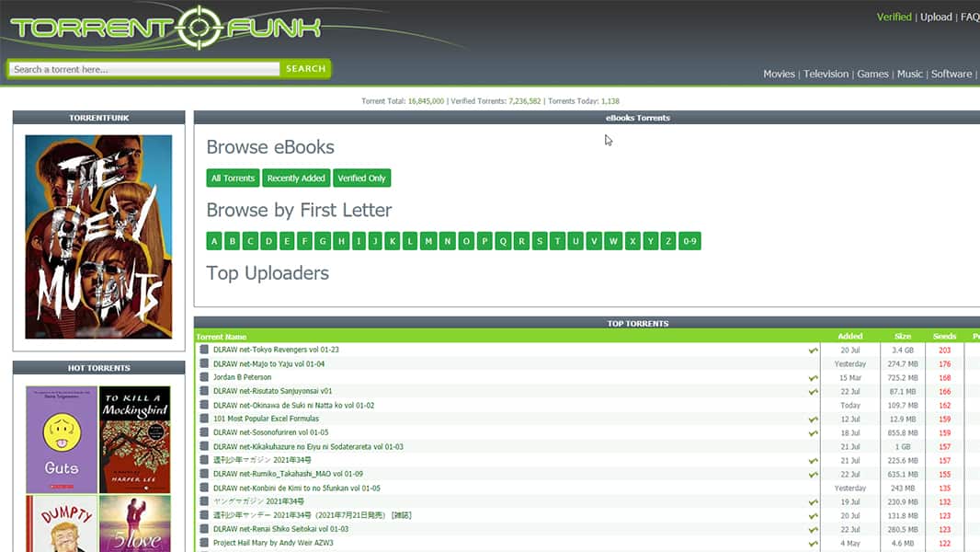This screenshot has width=980, height=552.
Task: Click verified checkmark on 101 Excel Formulas row
Action: click(x=813, y=419)
